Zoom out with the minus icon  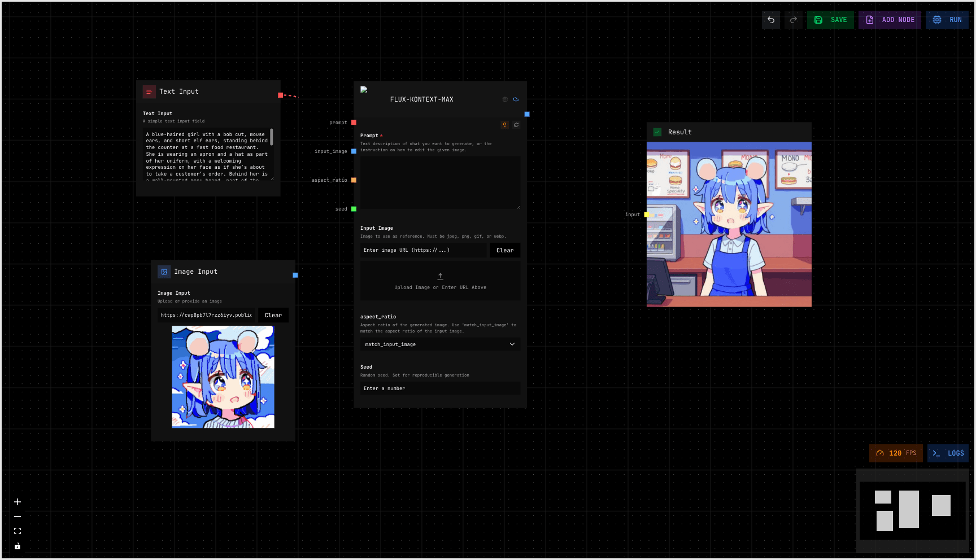point(18,517)
